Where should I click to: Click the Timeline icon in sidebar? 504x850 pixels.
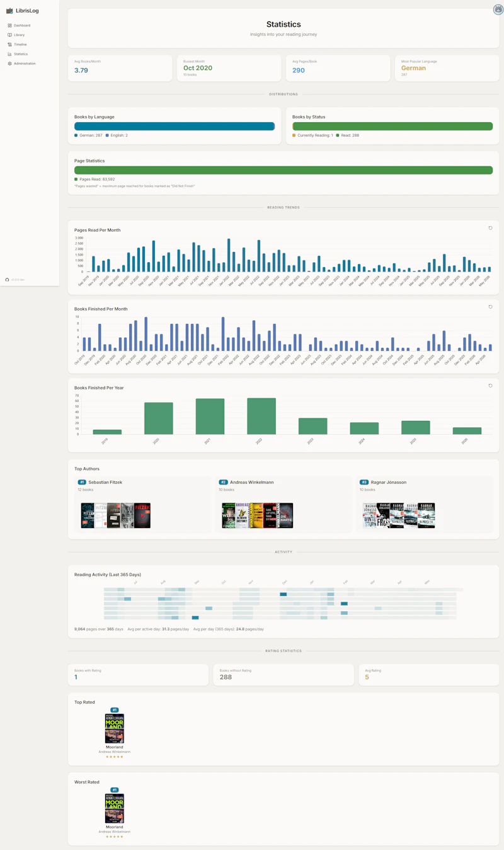tap(9, 45)
